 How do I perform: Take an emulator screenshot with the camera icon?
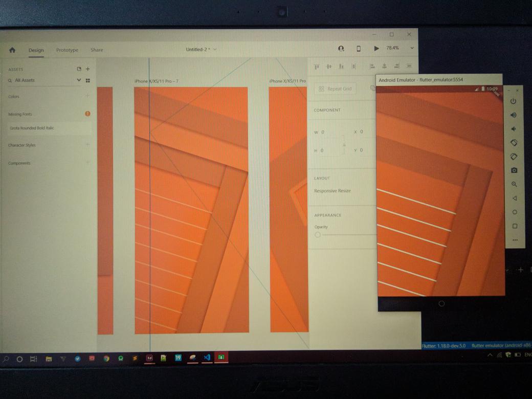514,170
